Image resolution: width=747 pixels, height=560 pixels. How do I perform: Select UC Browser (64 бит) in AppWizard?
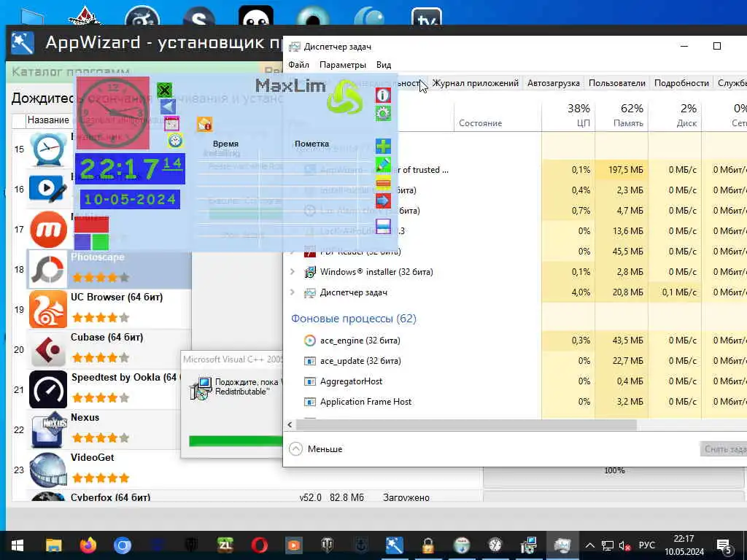109,309
